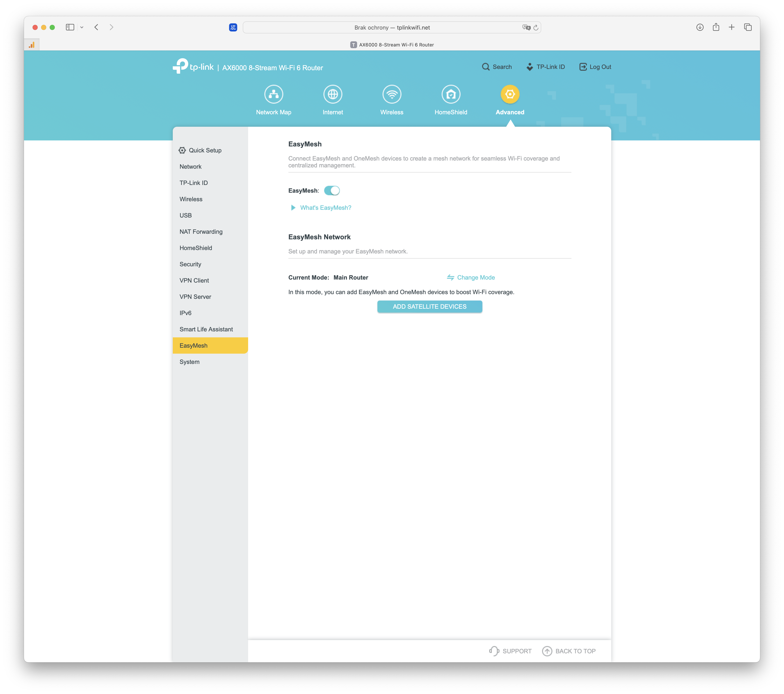Click the What's EasyMesh? link
The image size is (784, 694).
tap(326, 208)
